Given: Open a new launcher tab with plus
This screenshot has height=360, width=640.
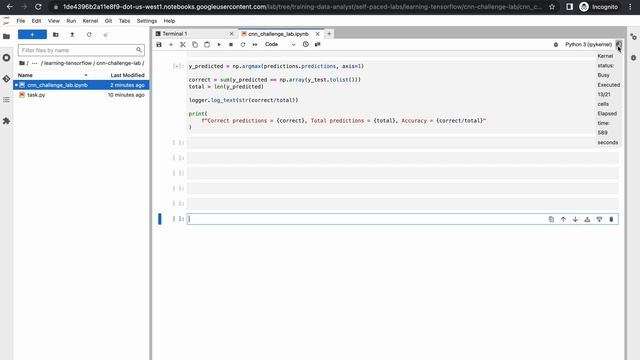Looking at the screenshot, I should pos(329,34).
